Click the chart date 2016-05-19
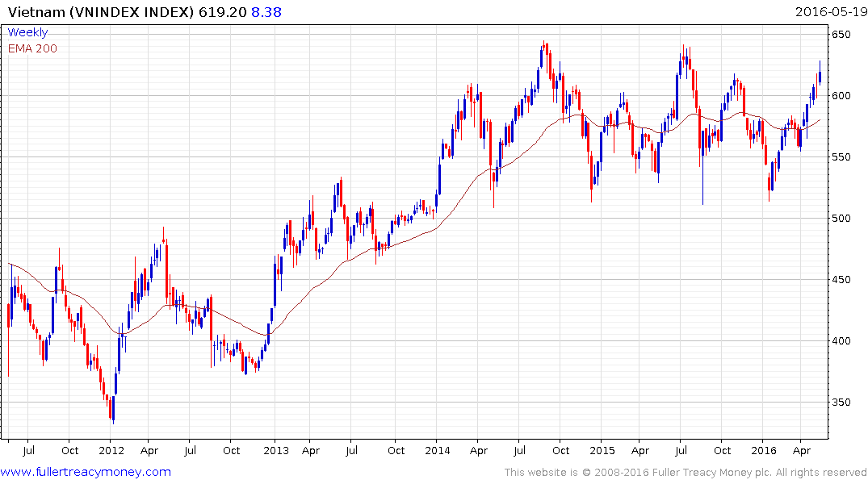 click(830, 12)
